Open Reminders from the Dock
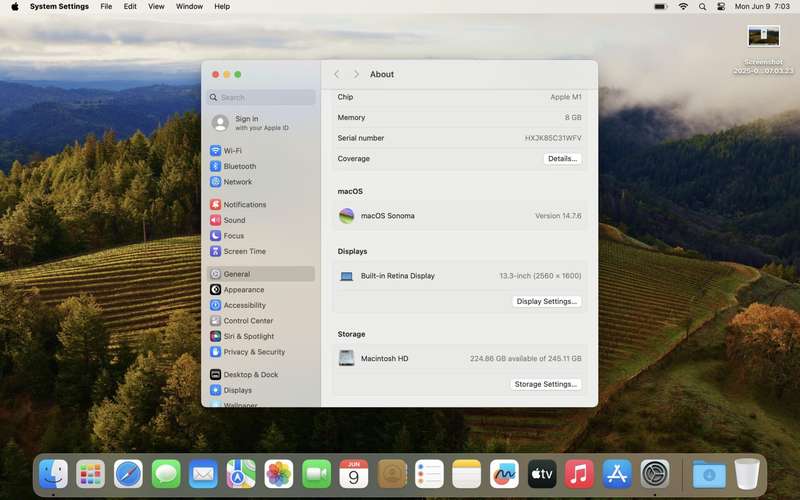This screenshot has height=500, width=800. [429, 474]
